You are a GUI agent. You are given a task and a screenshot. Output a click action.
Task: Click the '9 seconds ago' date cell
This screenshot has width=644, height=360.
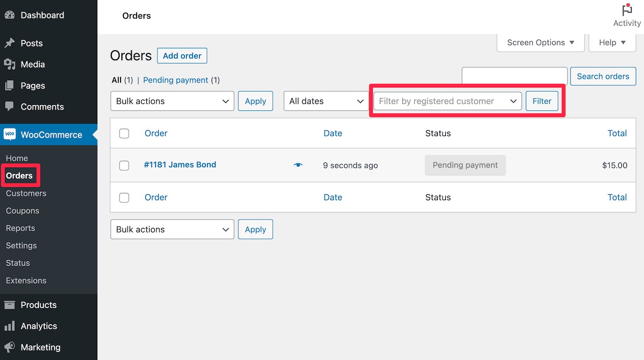click(351, 165)
